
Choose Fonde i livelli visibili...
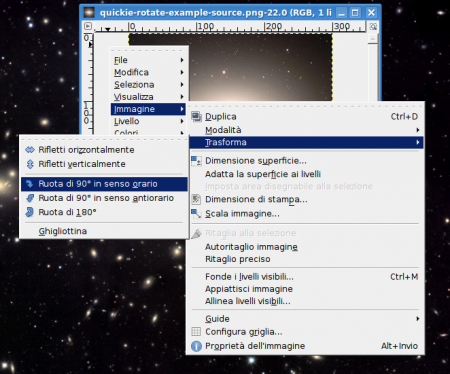click(305, 277)
